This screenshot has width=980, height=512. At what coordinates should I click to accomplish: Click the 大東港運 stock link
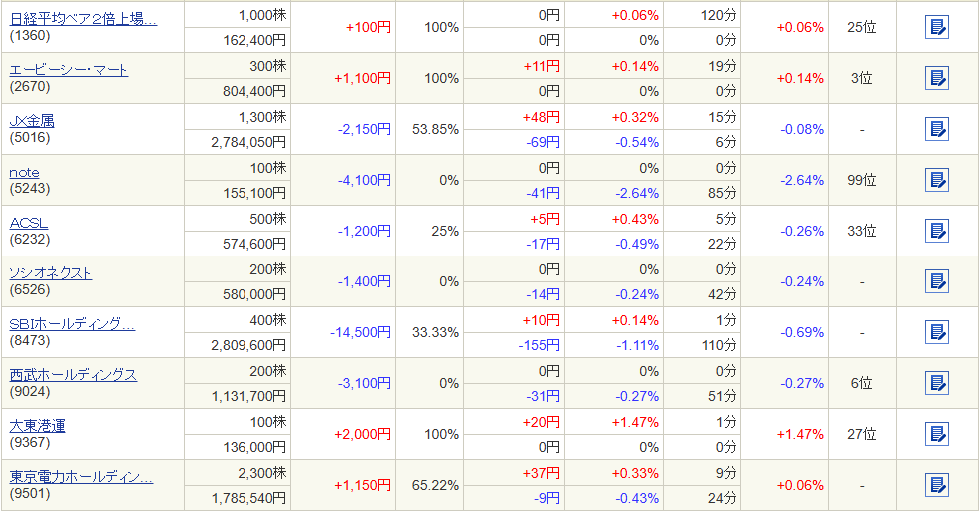tap(37, 426)
